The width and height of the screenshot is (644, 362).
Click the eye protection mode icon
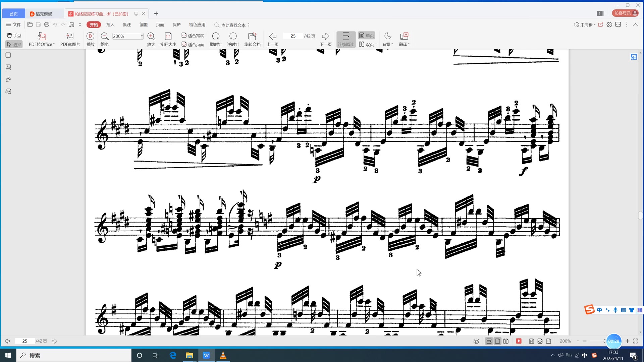coord(476,341)
